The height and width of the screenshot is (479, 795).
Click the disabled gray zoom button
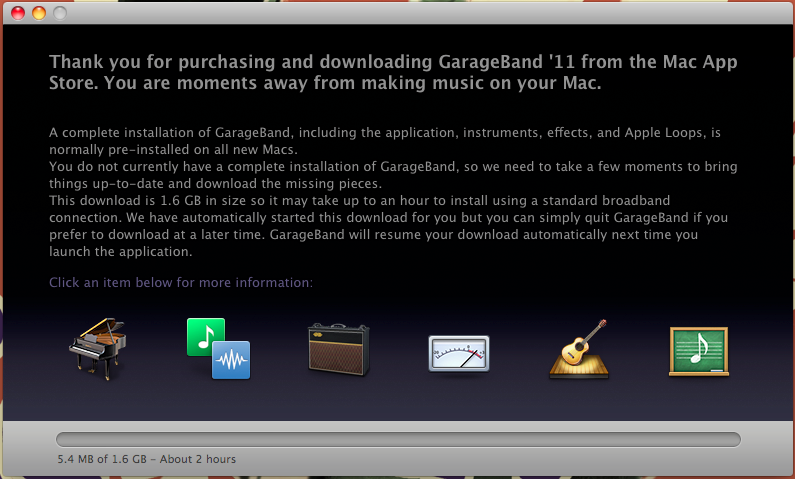click(x=60, y=13)
